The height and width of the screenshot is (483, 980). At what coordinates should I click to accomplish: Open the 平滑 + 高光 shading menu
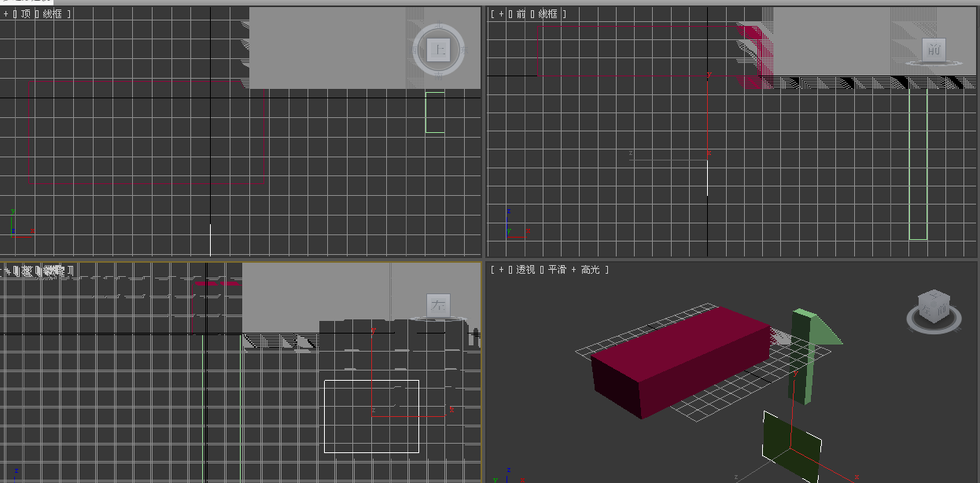coord(573,270)
